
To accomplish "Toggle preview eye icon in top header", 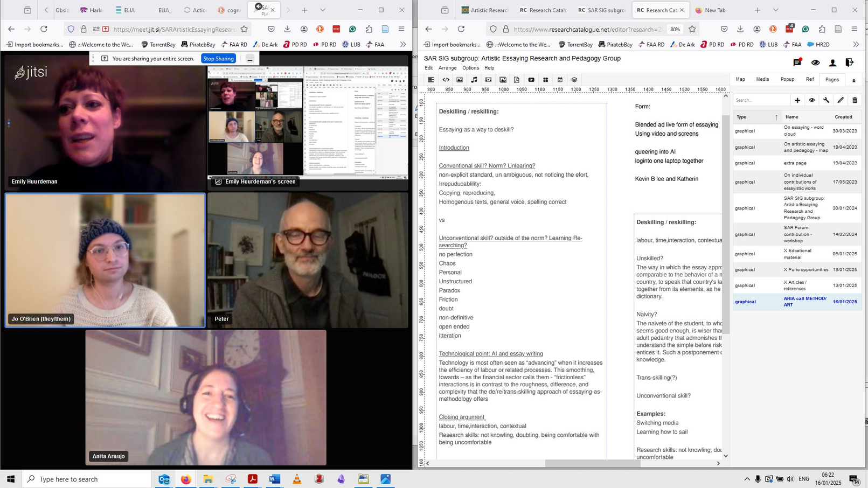I will pos(815,63).
